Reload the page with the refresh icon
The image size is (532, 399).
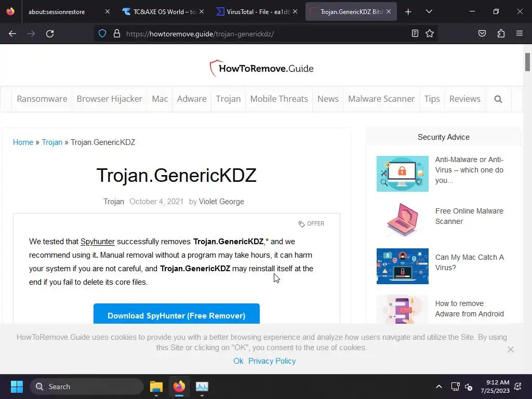[x=50, y=34]
